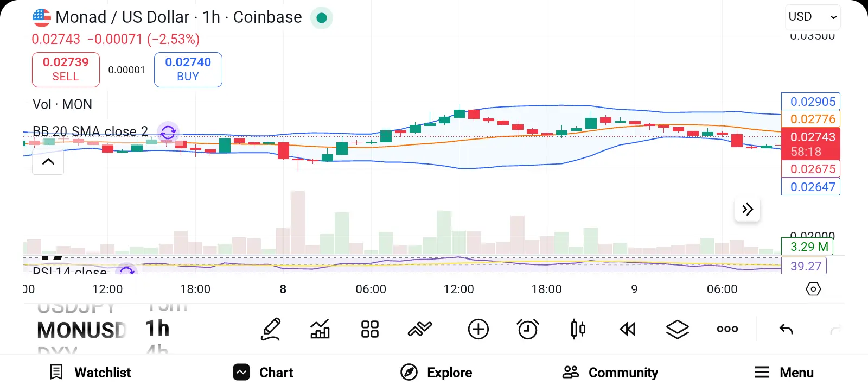Image resolution: width=868 pixels, height=391 pixels.
Task: Collapse the indicator legend chevron
Action: click(48, 162)
